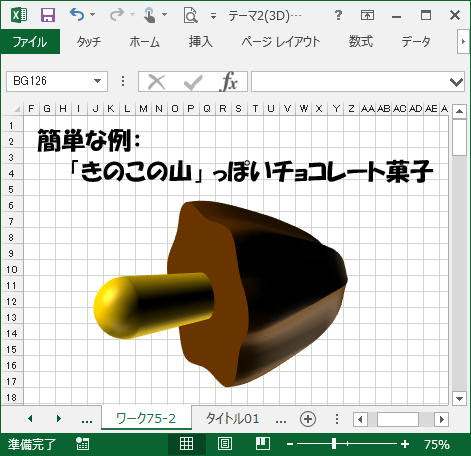The width and height of the screenshot is (471, 456).
Task: Select column M header
Action: click(x=143, y=109)
